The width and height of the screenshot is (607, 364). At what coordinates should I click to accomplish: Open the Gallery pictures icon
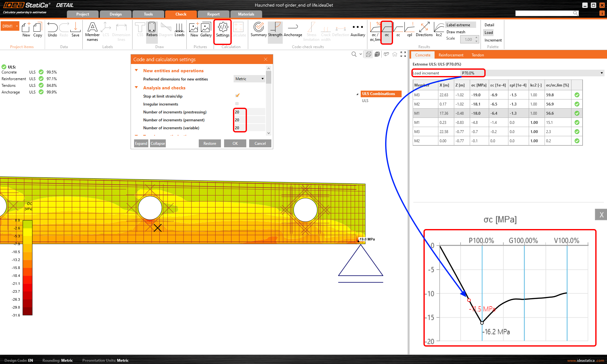[206, 30]
